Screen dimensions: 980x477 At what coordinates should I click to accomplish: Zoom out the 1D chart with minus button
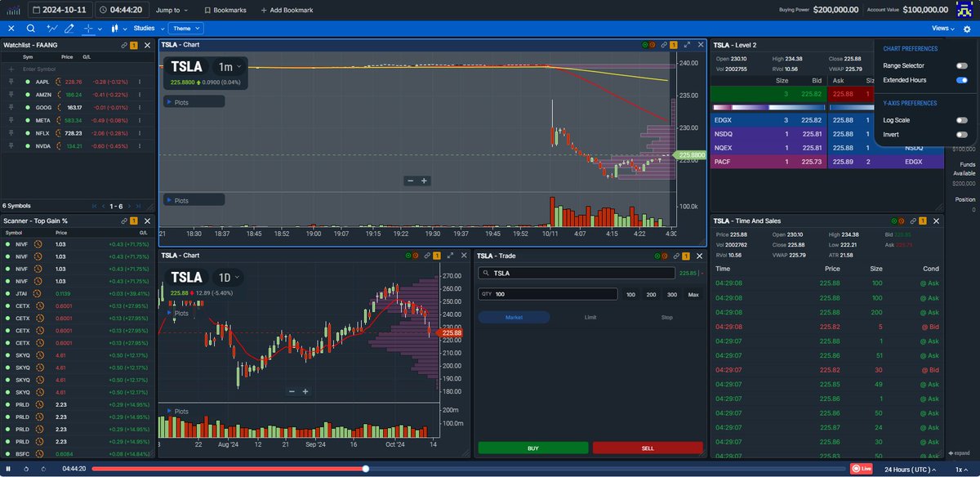(x=292, y=391)
